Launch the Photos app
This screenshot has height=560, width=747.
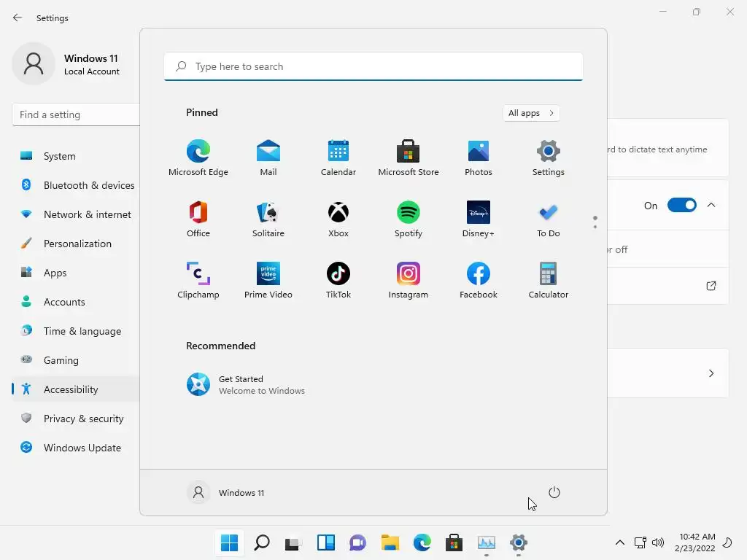[479, 158]
